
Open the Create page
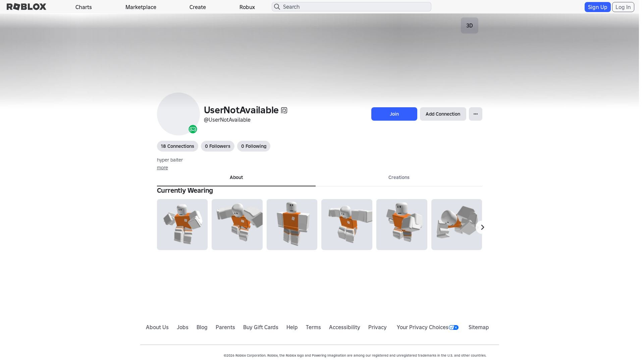tap(198, 7)
